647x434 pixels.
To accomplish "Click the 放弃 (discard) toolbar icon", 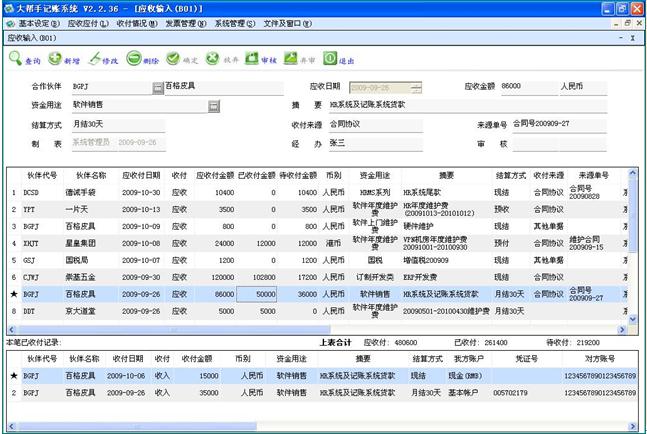I will pyautogui.click(x=212, y=59).
